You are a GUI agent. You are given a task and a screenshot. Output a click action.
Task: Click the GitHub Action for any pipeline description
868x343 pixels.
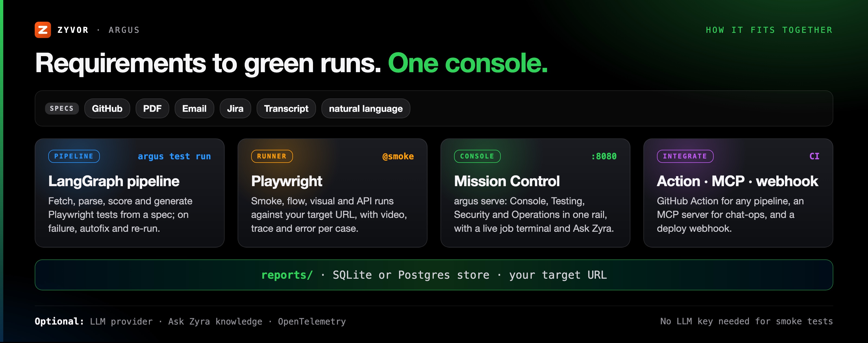pyautogui.click(x=730, y=215)
